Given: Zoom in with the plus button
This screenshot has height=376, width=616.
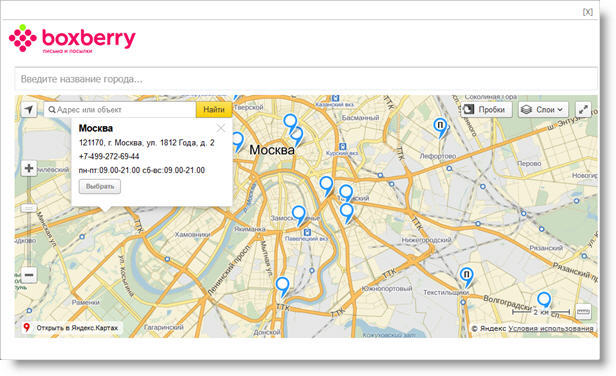Looking at the screenshot, I should coord(29,169).
